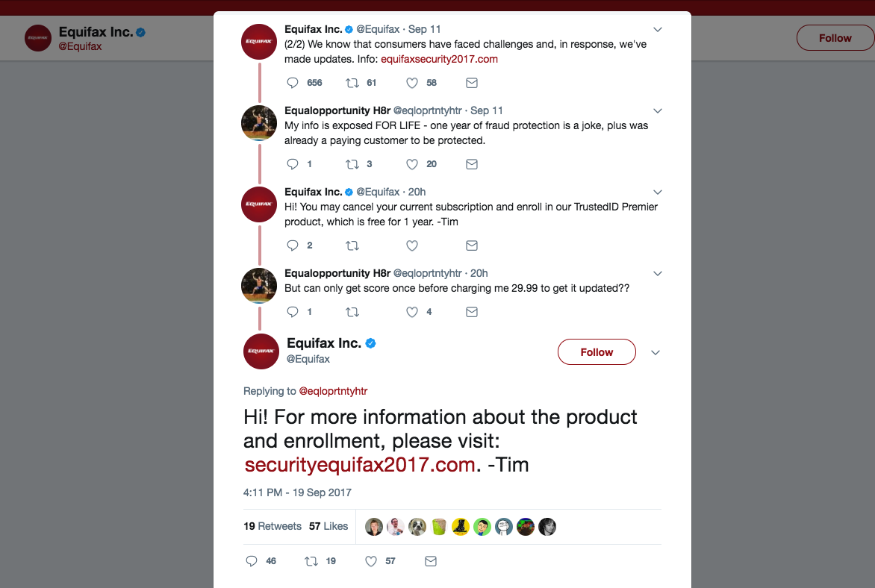Retweet the main tweet with 19 retweets
Viewport: 875px width, 588px height.
point(311,561)
